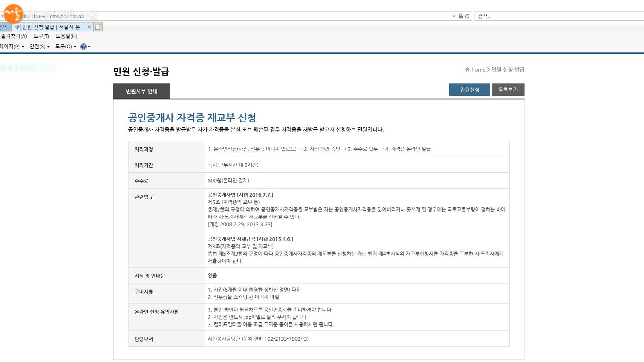The height and width of the screenshot is (362, 644).
Task: Click the favicon on the 민원 신청·발급 tab
Action: point(17,27)
